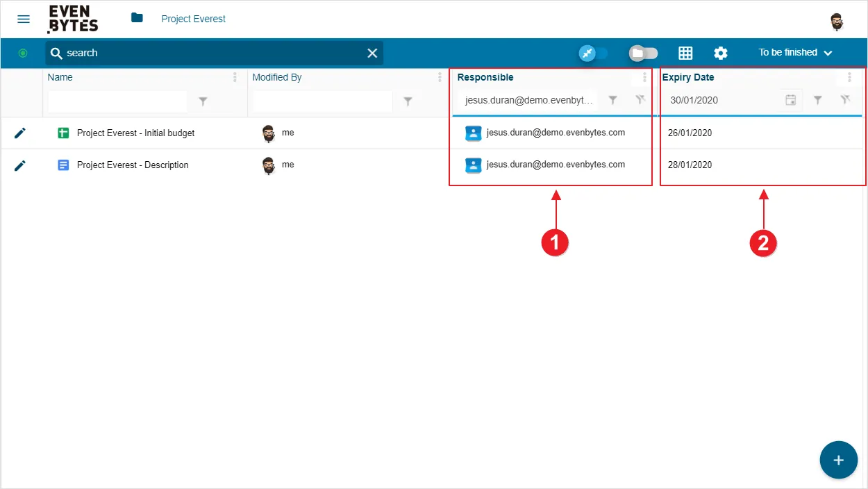Select the responsible email in Initial budget row

[x=556, y=133]
